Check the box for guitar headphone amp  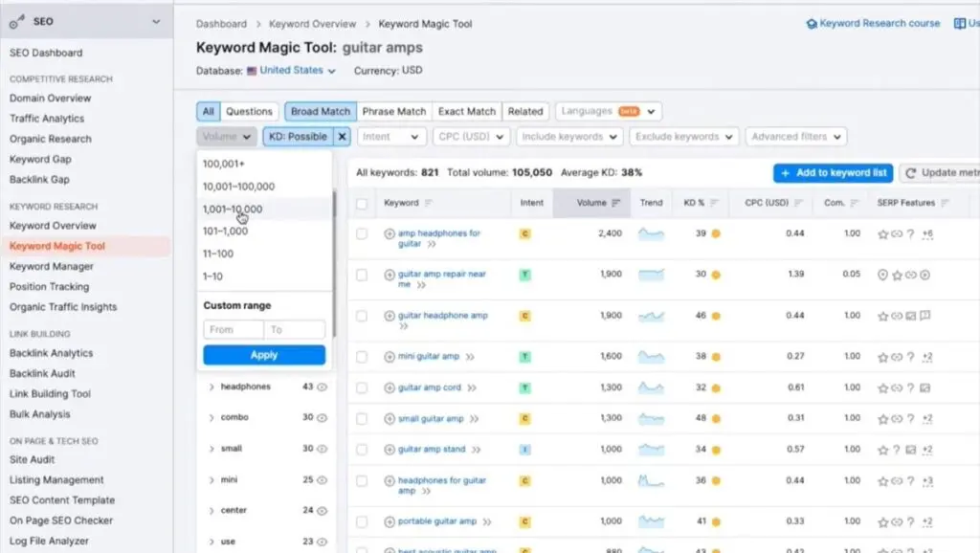pyautogui.click(x=362, y=316)
